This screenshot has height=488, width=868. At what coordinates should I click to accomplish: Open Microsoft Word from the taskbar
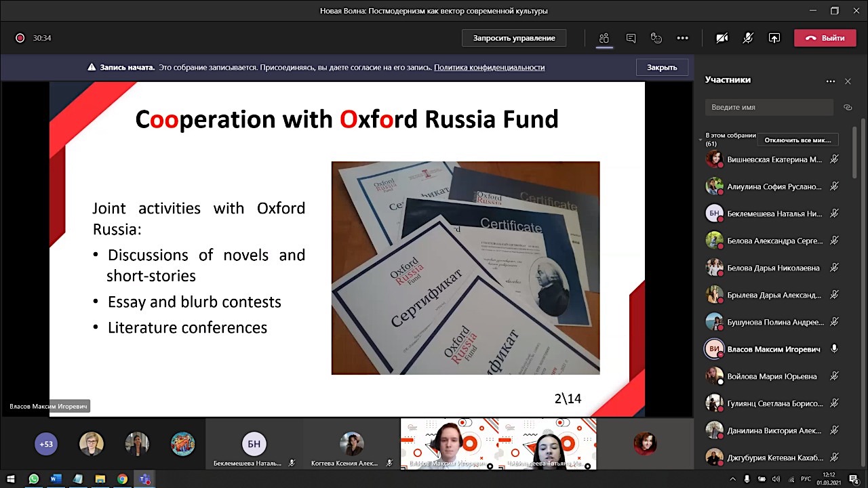coord(56,479)
